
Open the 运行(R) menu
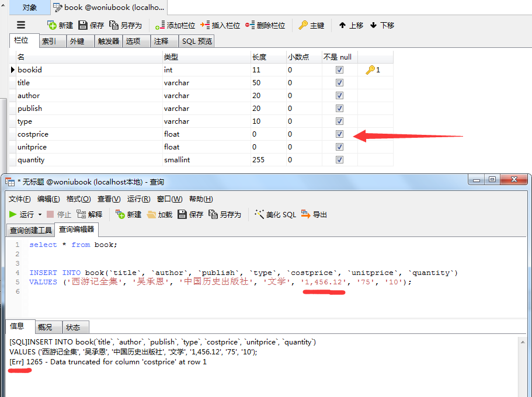[138, 199]
